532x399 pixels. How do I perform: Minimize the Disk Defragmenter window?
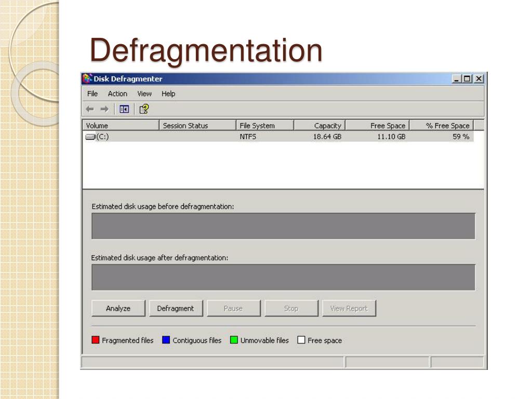(457, 79)
